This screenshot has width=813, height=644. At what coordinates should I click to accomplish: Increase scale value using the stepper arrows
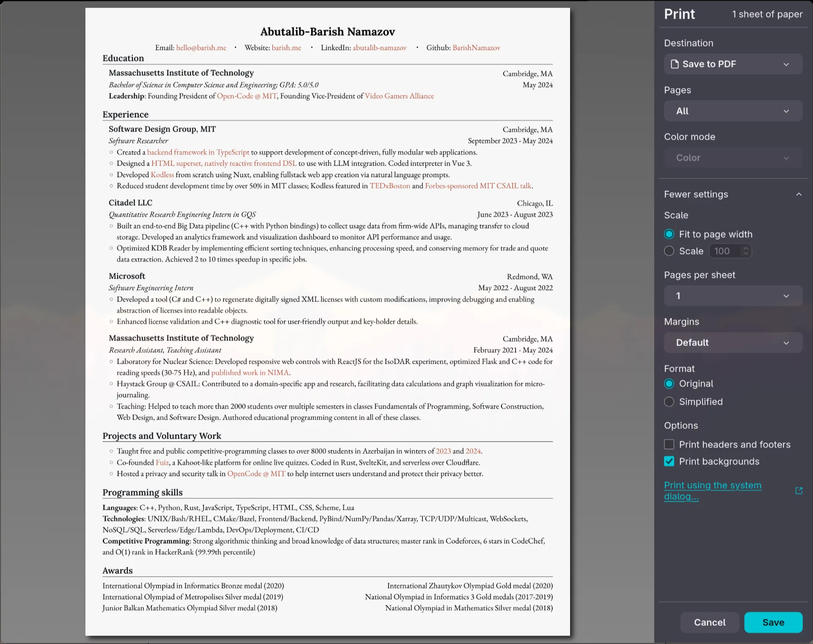point(746,249)
